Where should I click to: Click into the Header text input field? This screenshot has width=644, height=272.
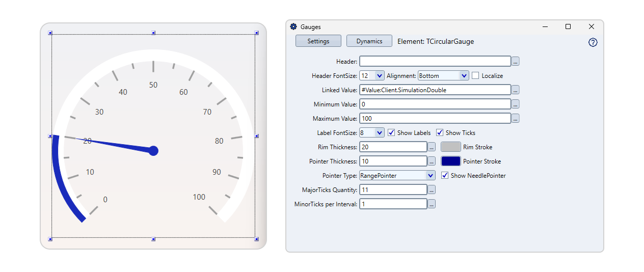[x=435, y=62]
